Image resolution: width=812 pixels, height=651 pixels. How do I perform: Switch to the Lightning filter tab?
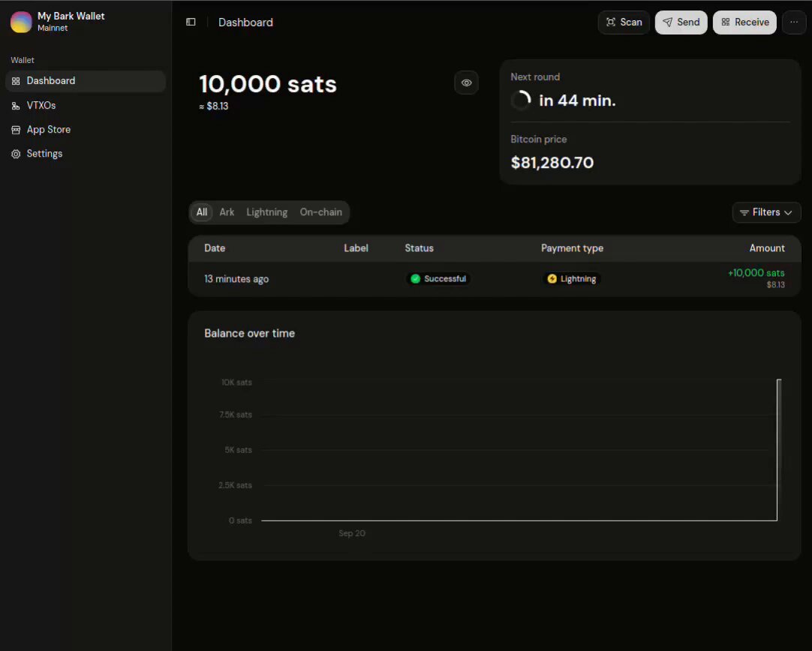pyautogui.click(x=266, y=212)
